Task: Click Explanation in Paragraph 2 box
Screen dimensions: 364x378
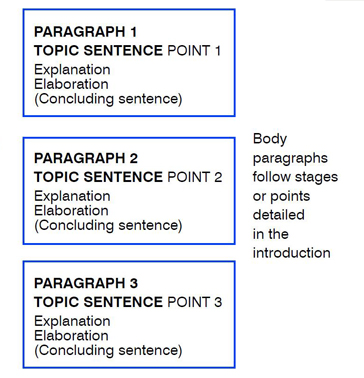Action: 72,196
